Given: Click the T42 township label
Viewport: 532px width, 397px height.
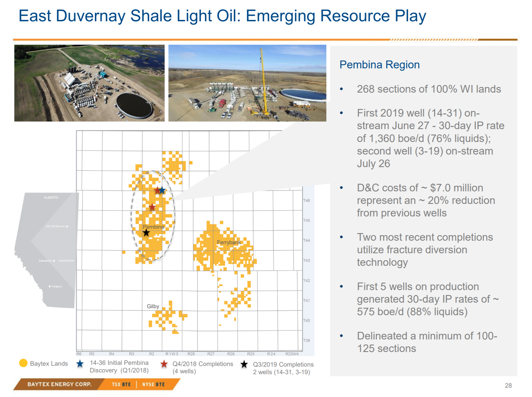Looking at the screenshot, I should pyautogui.click(x=306, y=281).
